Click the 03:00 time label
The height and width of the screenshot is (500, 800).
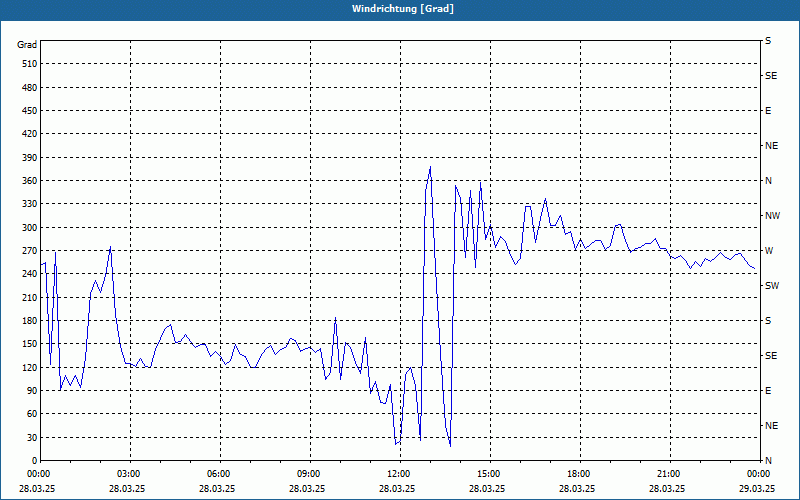[x=130, y=474]
